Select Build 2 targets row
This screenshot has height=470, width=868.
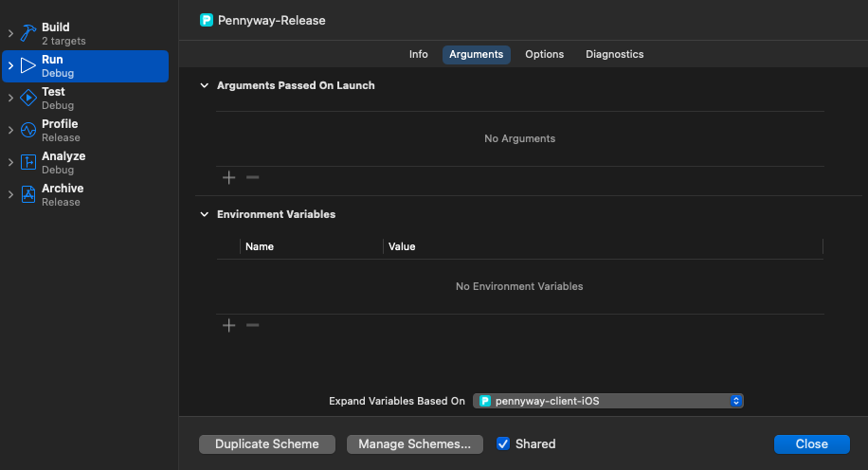tap(85, 34)
